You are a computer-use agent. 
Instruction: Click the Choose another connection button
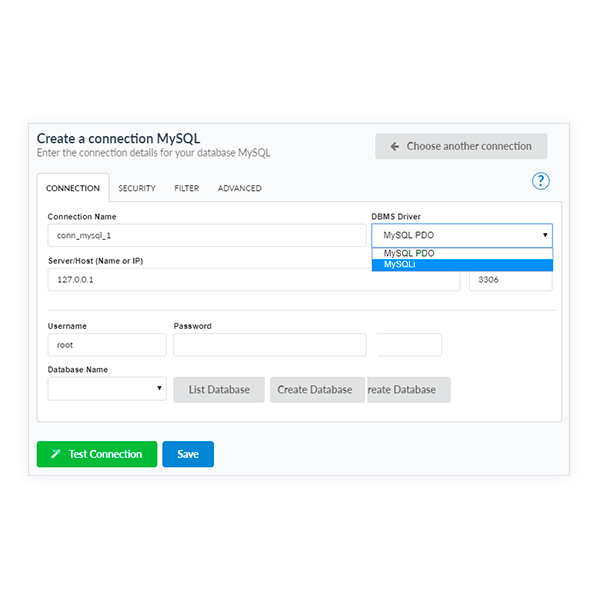point(461,146)
